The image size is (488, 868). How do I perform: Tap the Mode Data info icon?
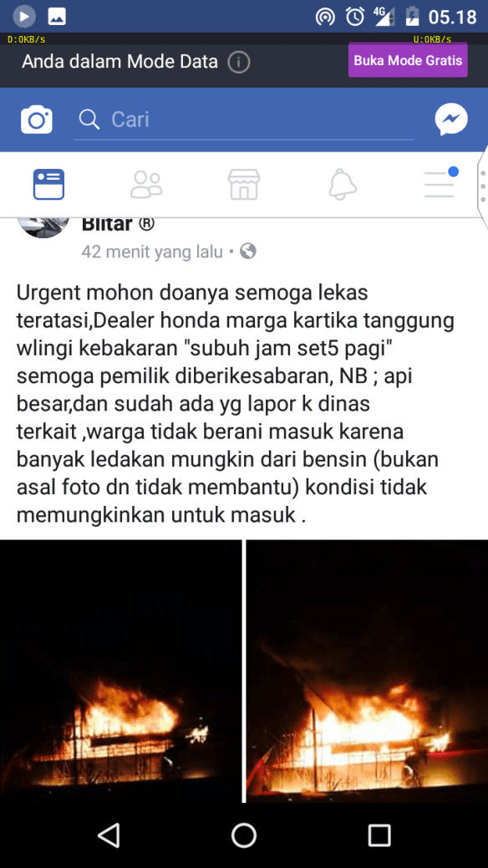239,62
